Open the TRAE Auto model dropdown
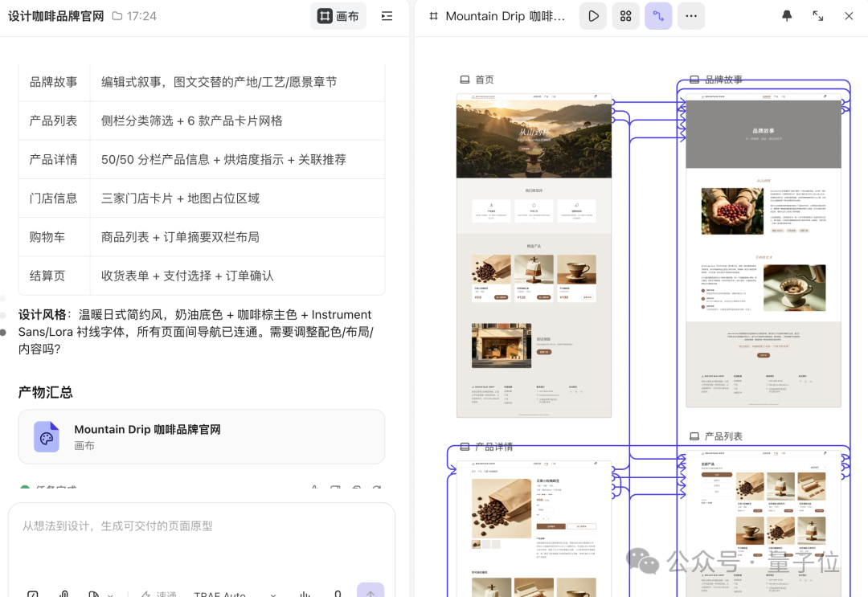Image resolution: width=868 pixels, height=597 pixels. tap(235, 595)
